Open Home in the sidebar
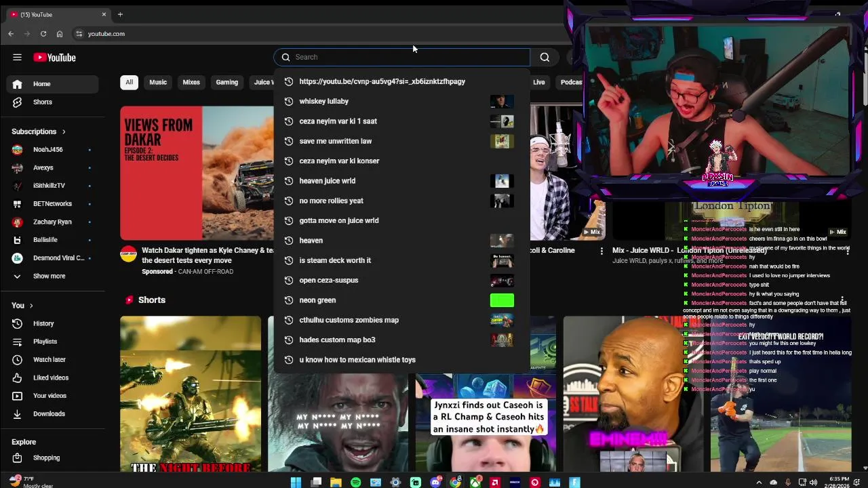 pyautogui.click(x=53, y=84)
